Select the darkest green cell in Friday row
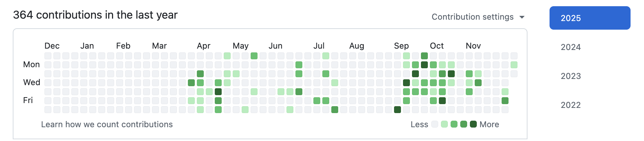 point(442,101)
